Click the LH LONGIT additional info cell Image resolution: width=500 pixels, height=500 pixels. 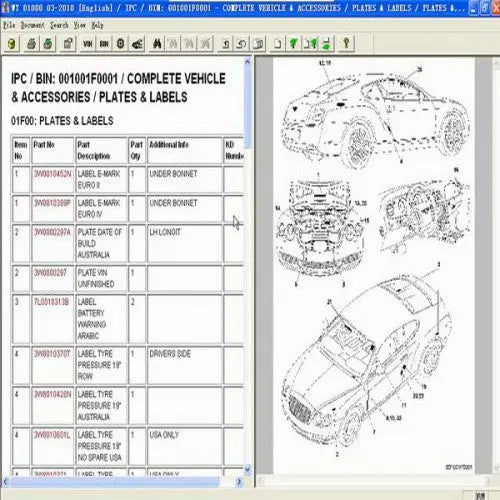(185, 244)
